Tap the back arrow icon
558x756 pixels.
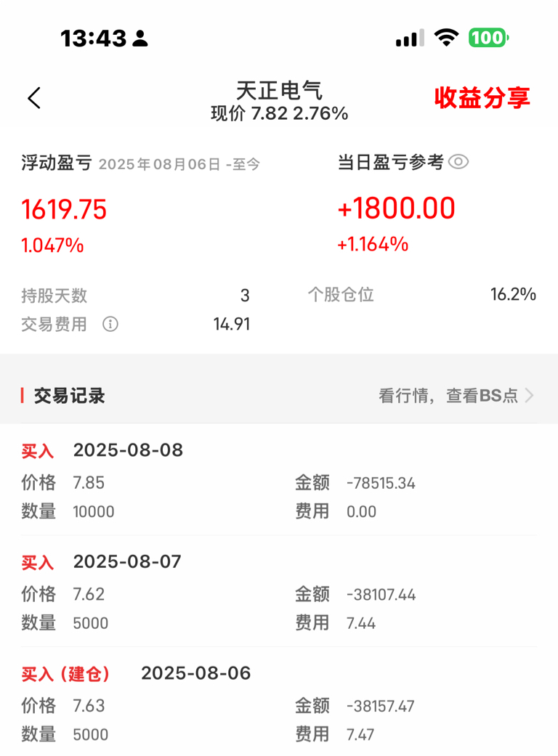[x=34, y=98]
